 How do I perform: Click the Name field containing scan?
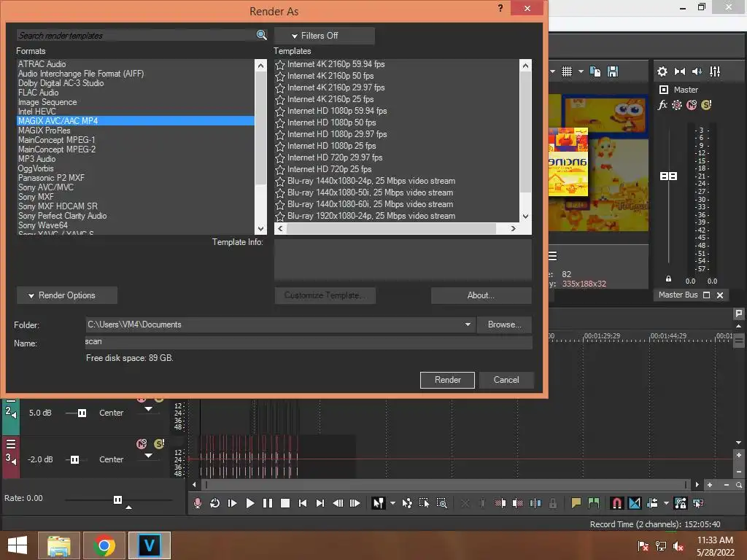point(309,343)
